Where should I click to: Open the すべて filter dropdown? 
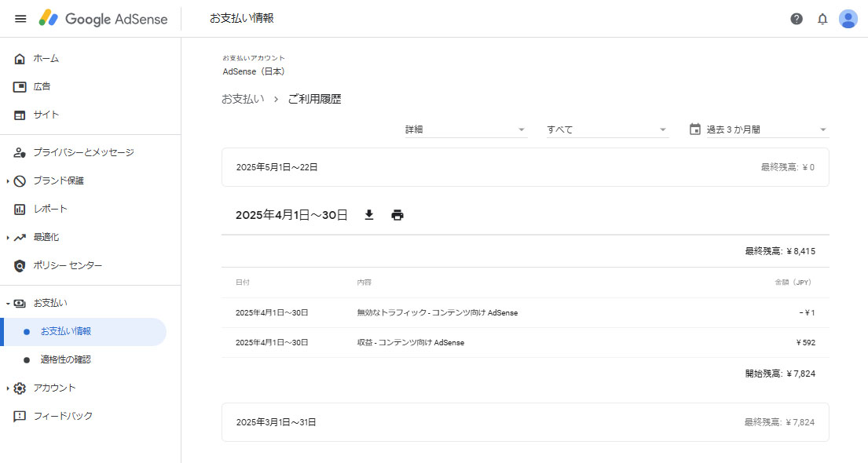(606, 129)
